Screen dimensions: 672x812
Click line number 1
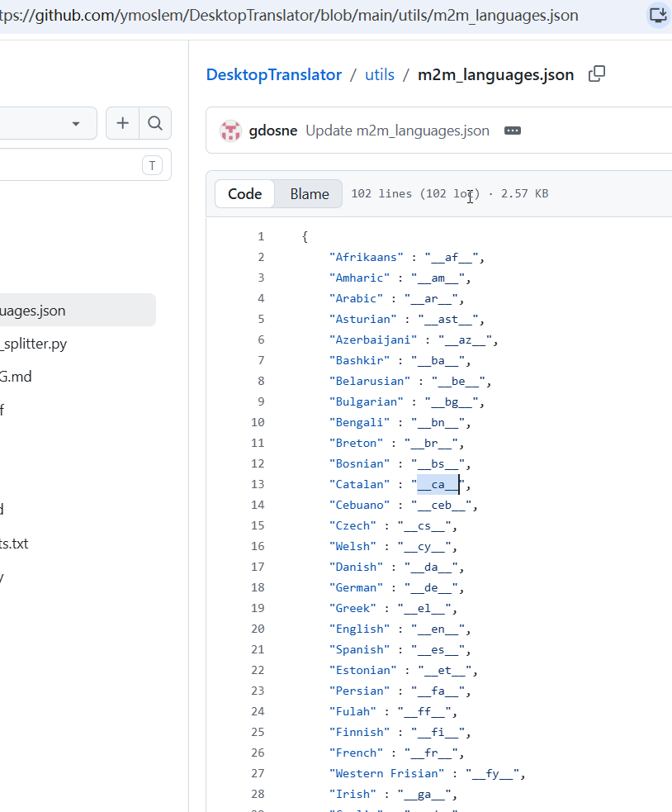click(x=261, y=236)
